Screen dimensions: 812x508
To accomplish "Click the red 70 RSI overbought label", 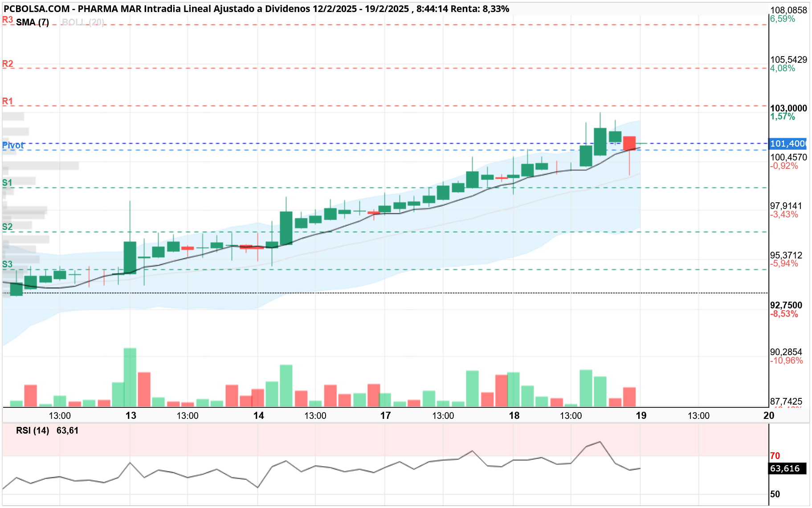I will tap(775, 456).
